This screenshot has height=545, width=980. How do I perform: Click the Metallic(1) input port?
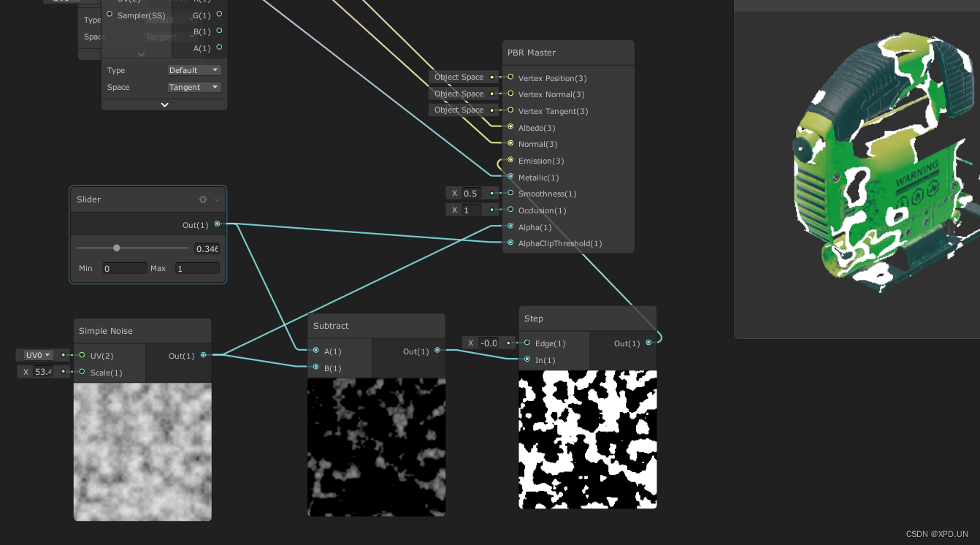tap(510, 176)
